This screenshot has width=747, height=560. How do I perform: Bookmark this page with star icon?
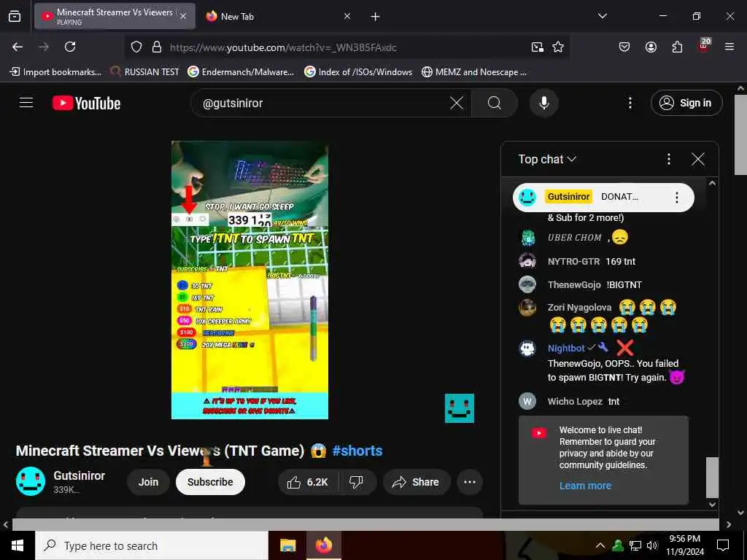[558, 47]
